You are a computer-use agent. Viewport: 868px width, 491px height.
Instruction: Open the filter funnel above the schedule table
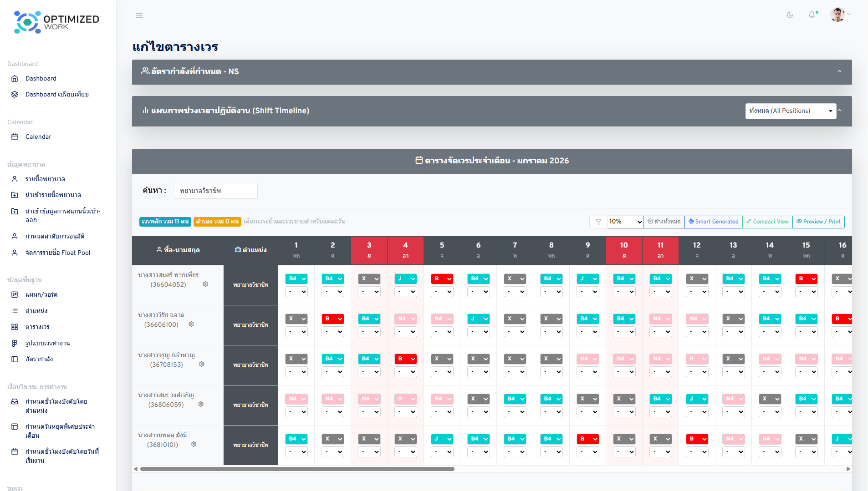[x=597, y=222]
